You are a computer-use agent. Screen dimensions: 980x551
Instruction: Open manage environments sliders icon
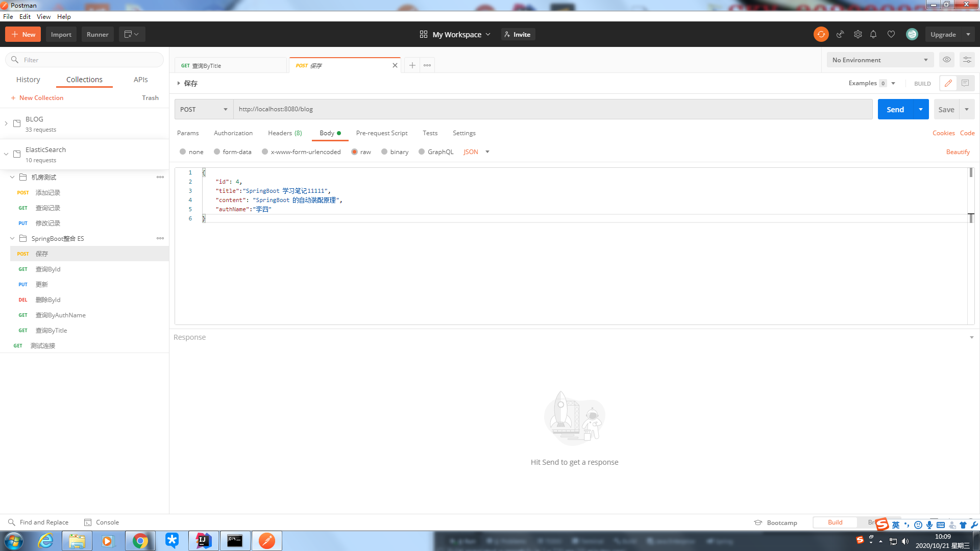click(x=967, y=60)
